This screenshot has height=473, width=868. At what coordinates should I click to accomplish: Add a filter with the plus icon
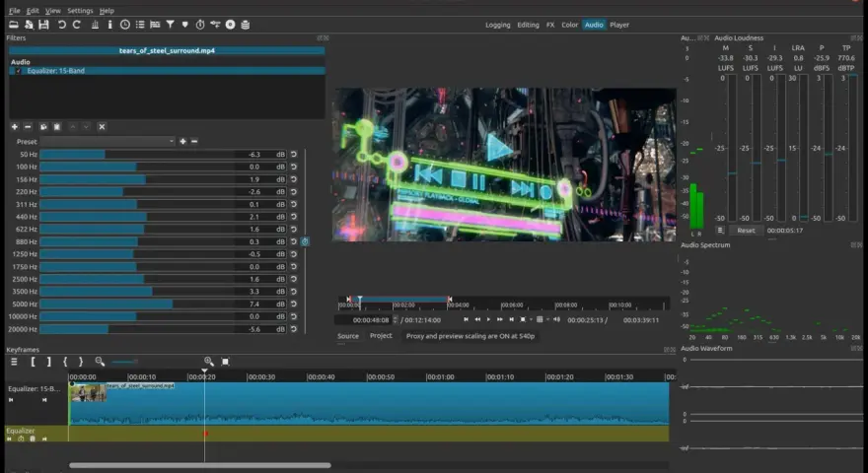(15, 127)
